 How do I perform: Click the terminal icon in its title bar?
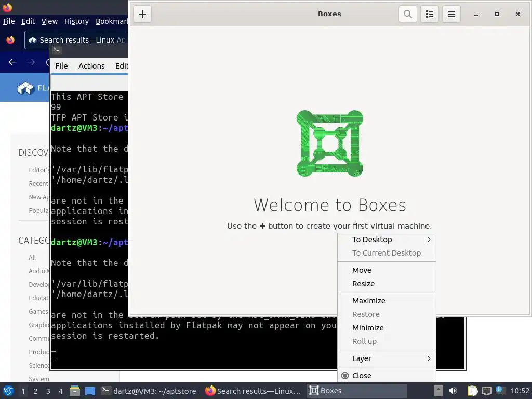click(x=57, y=50)
